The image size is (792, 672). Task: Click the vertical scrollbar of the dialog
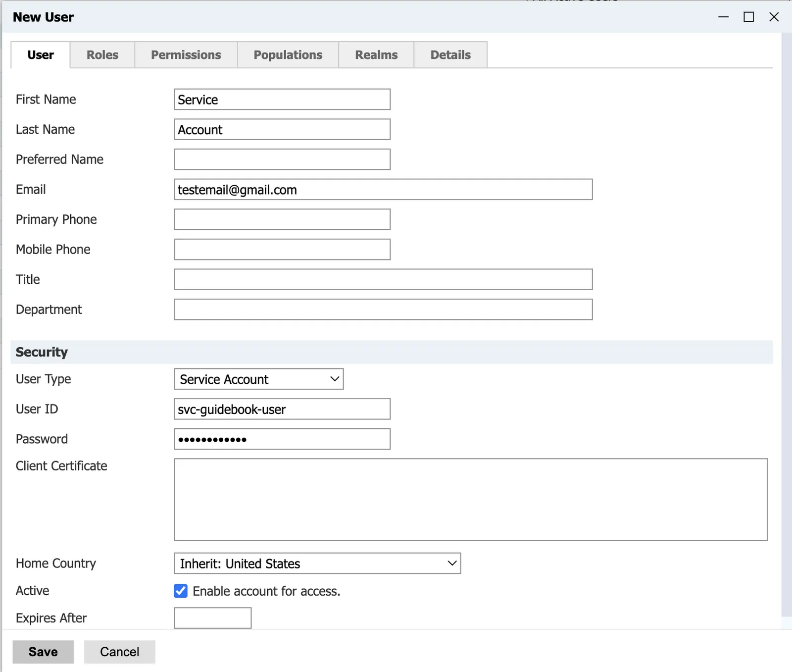coord(787,325)
